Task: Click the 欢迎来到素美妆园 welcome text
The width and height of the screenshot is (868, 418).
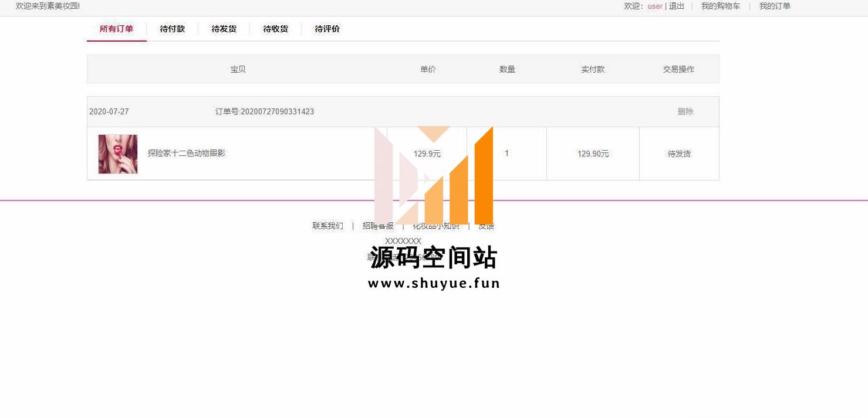Action: point(48,6)
